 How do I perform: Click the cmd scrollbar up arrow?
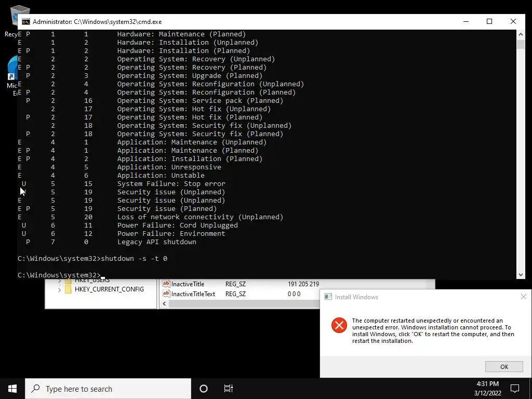click(521, 34)
